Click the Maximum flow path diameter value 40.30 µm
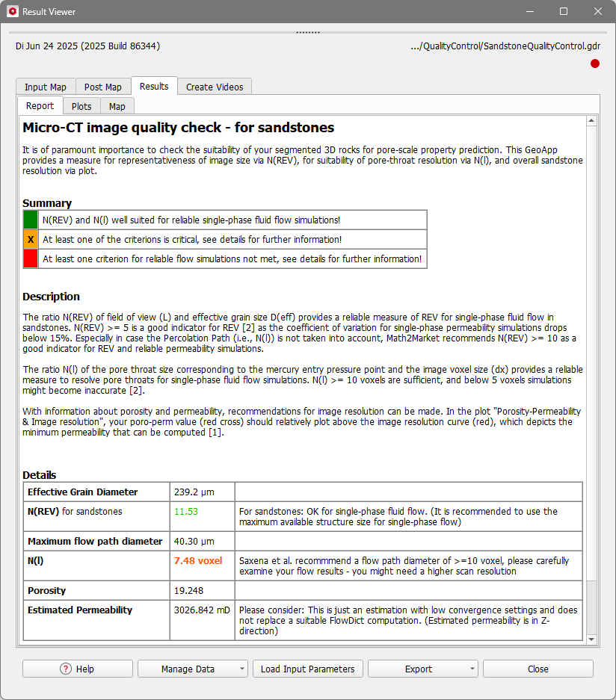Viewport: 616px width, 700px height. coord(194,542)
